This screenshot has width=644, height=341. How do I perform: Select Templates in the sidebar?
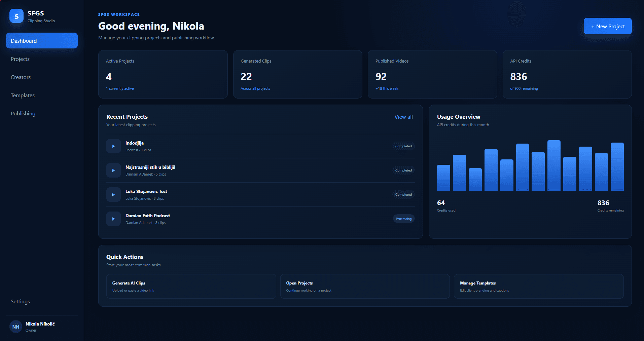pos(42,95)
